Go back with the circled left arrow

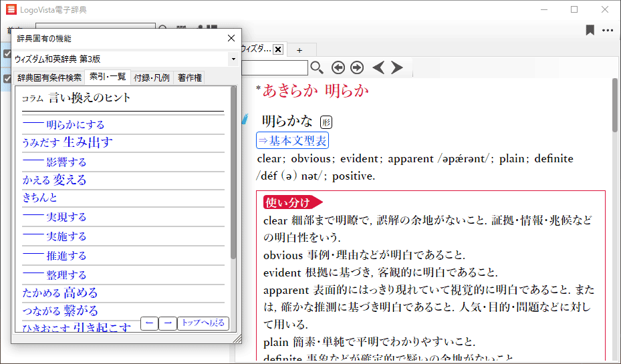point(338,67)
